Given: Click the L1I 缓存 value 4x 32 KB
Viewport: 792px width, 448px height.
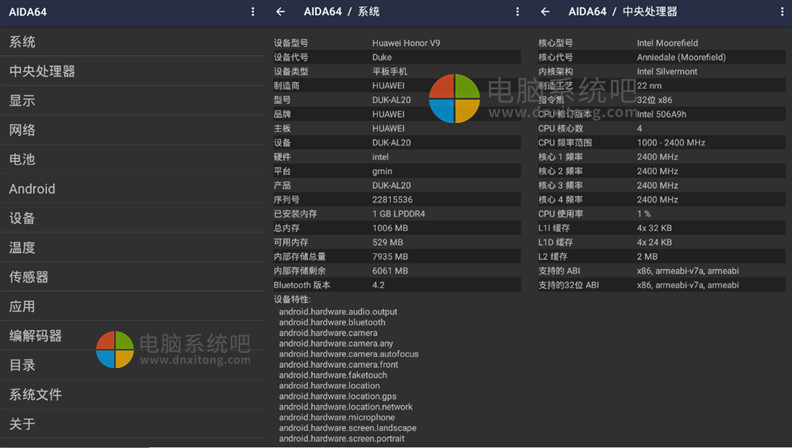Looking at the screenshot, I should tap(654, 228).
